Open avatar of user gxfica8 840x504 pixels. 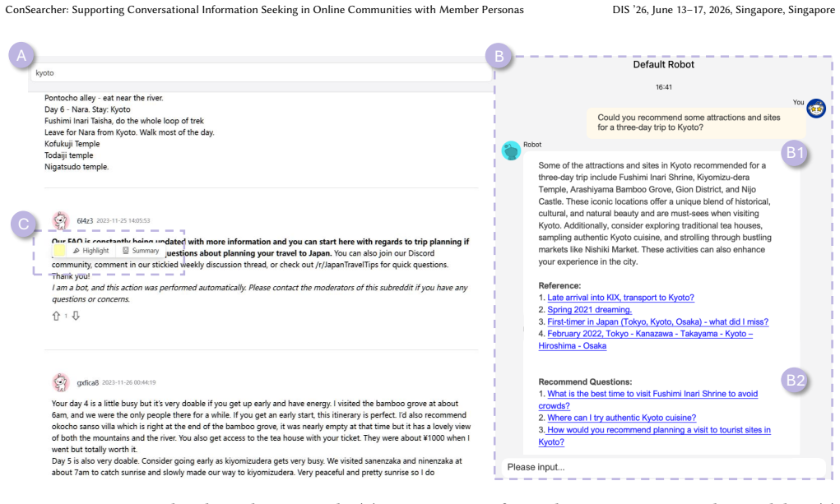point(61,382)
